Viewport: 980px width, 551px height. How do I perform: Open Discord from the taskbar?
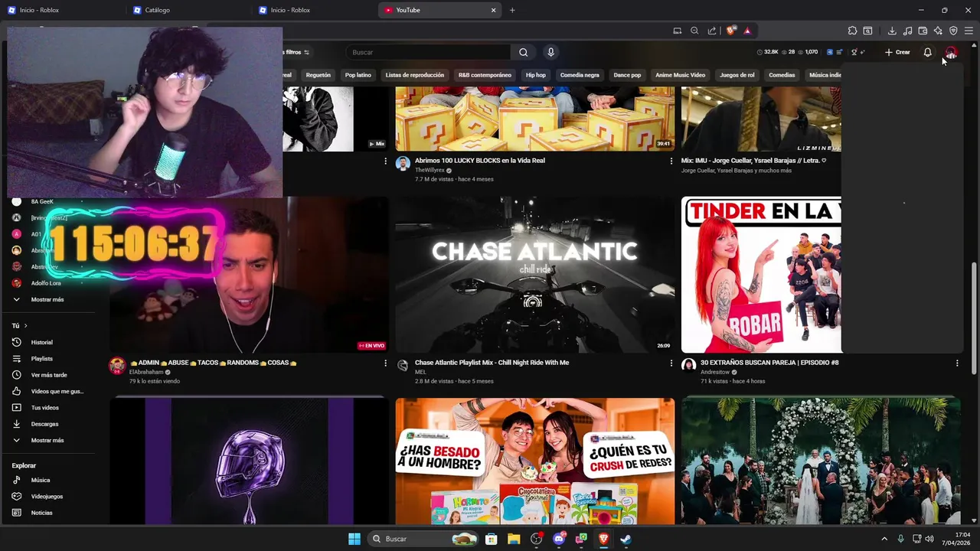[559, 539]
